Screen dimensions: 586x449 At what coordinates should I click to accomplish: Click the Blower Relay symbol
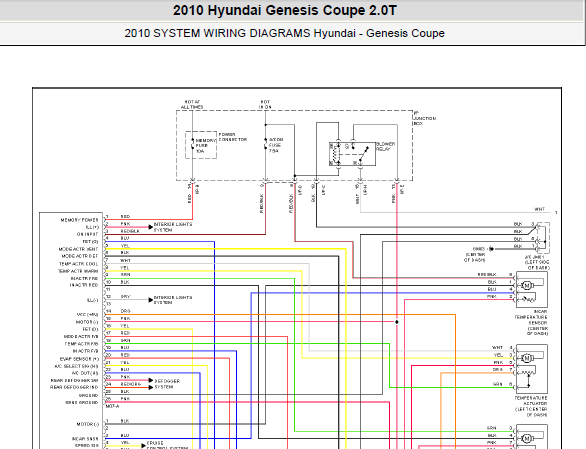point(352,154)
